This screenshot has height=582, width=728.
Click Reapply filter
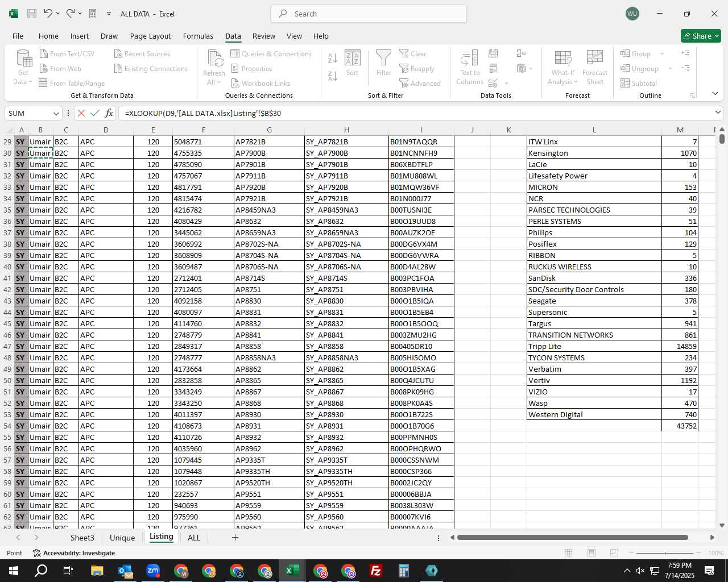[417, 68]
